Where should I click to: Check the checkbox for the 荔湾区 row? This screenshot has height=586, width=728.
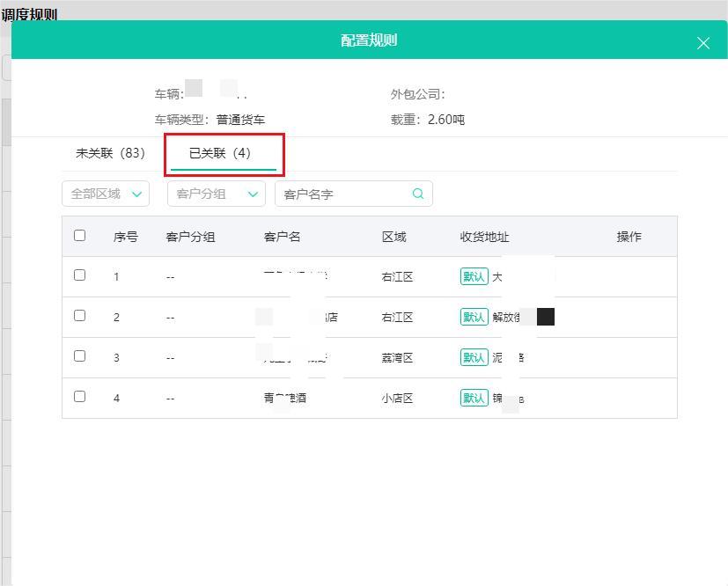[x=80, y=355]
